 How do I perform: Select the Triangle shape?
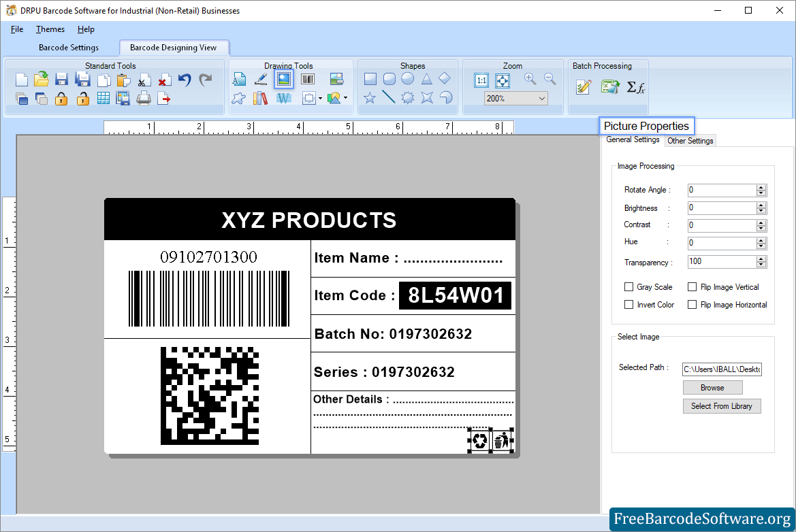(426, 79)
